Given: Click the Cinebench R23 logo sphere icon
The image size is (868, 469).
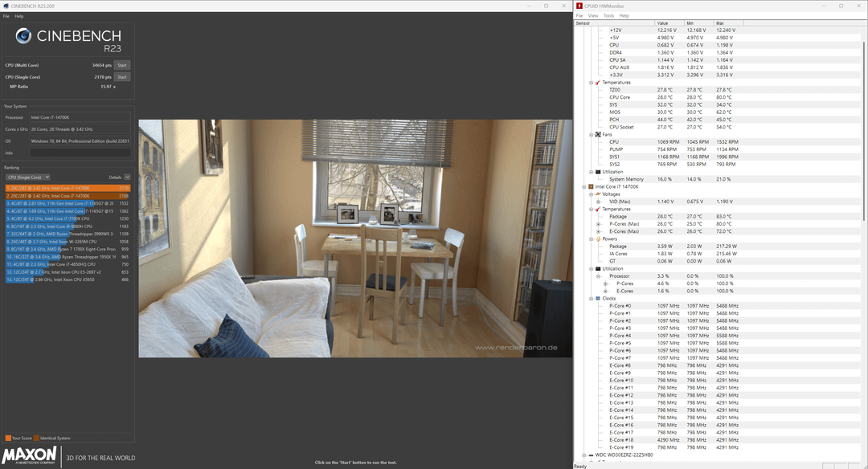Looking at the screenshot, I should coord(23,36).
